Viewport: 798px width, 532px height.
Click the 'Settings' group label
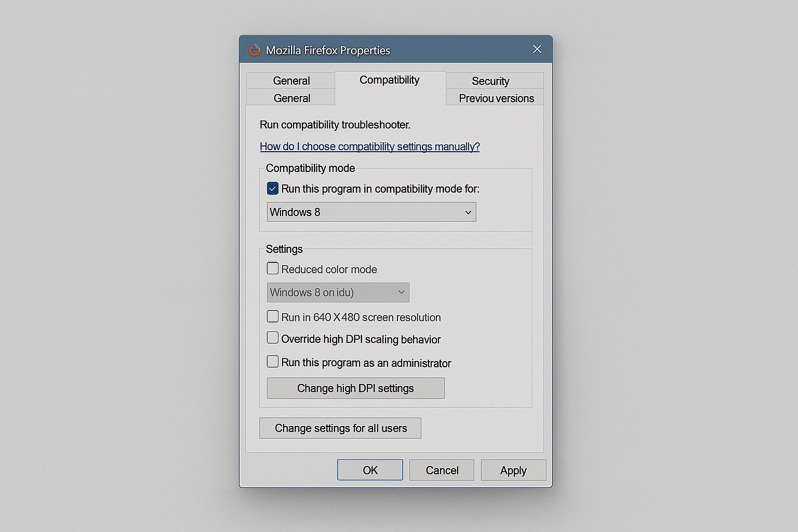pos(284,249)
